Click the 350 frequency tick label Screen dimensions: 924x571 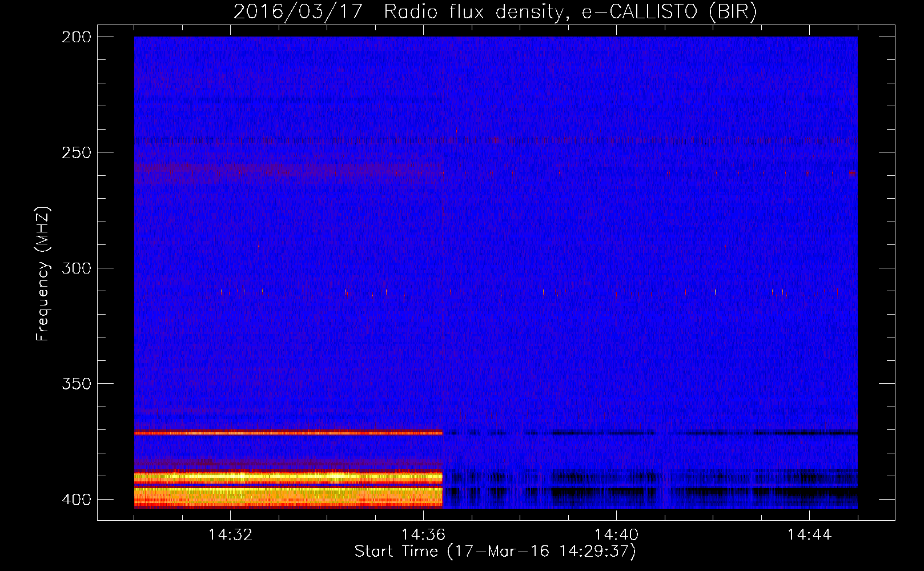[77, 384]
